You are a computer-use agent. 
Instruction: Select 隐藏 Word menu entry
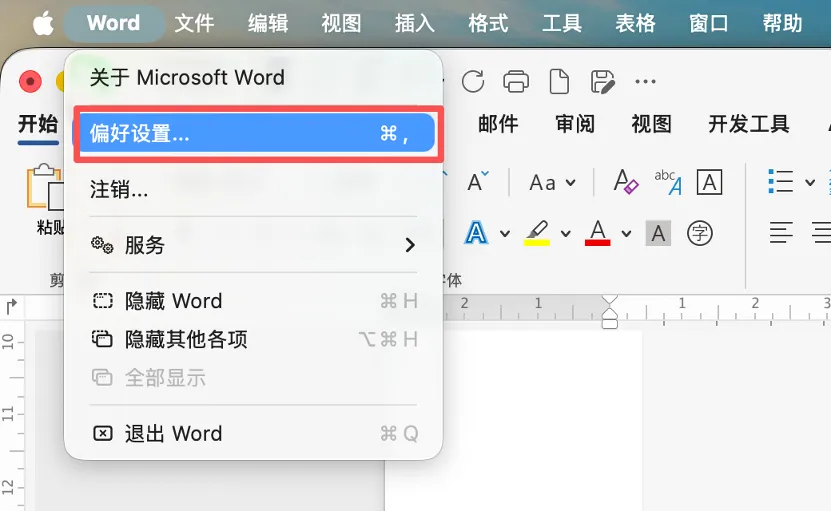(254, 301)
